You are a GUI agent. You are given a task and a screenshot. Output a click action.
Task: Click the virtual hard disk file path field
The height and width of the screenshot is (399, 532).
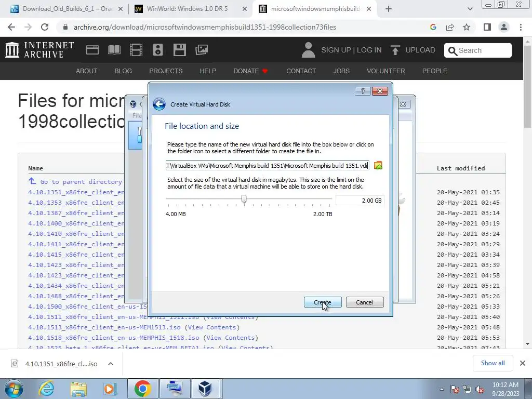(x=268, y=166)
